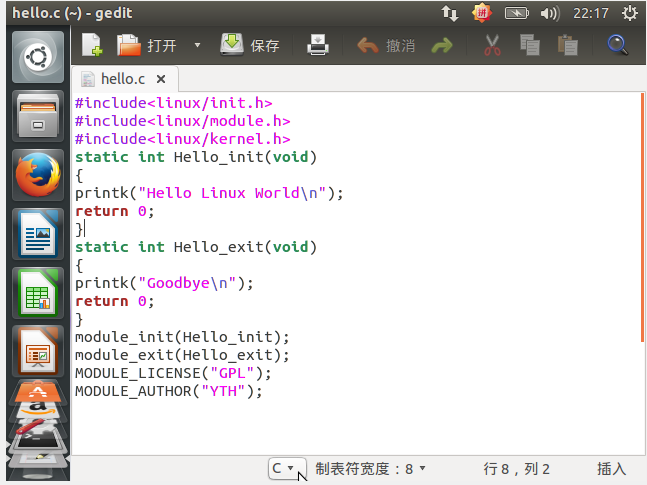Print the document using printer icon
Viewport: 647px width, 485px height.
coord(318,45)
